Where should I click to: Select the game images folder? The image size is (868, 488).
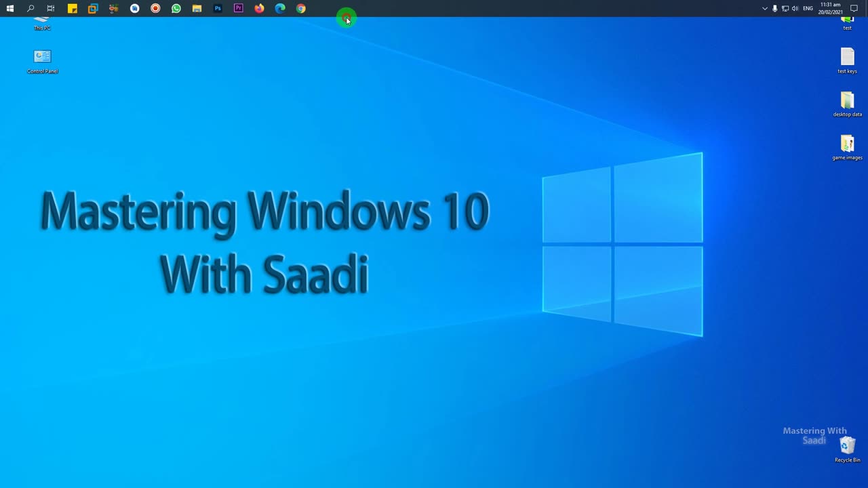(x=847, y=148)
